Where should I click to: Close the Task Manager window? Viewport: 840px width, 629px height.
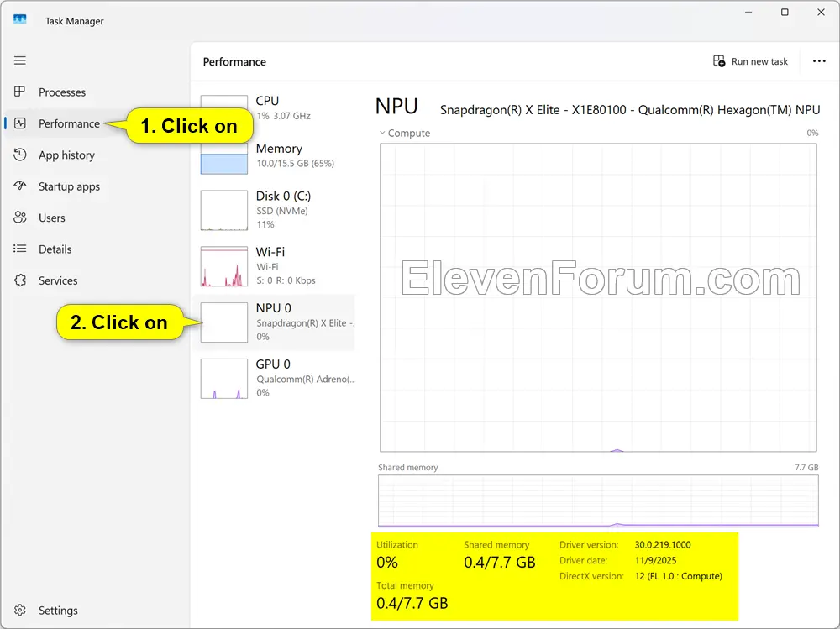click(x=821, y=12)
